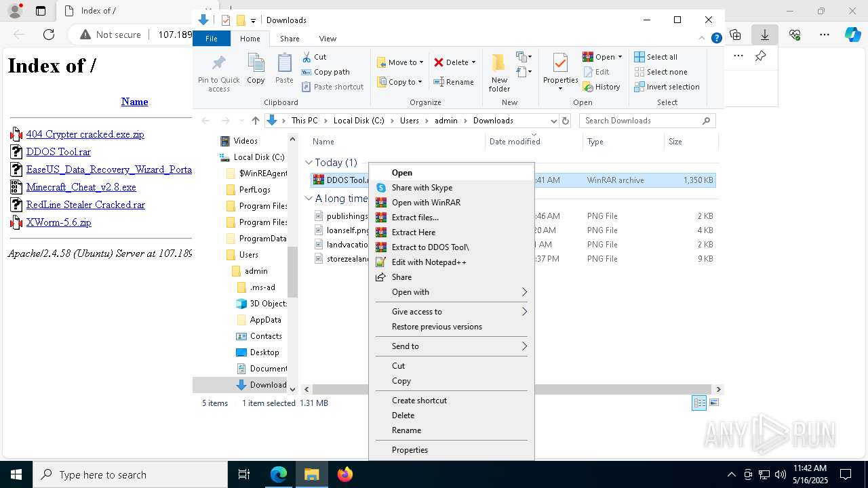The width and height of the screenshot is (868, 488).
Task: Switch to large icons view in the status bar
Action: click(x=713, y=403)
